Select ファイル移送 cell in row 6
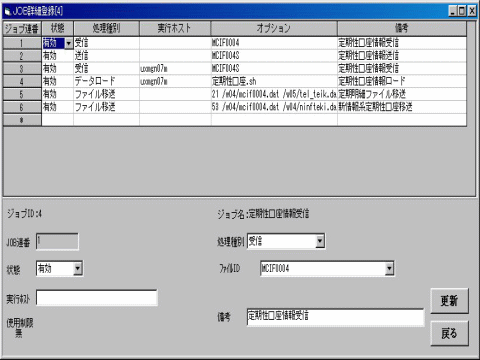480x360 pixels. pyautogui.click(x=106, y=107)
